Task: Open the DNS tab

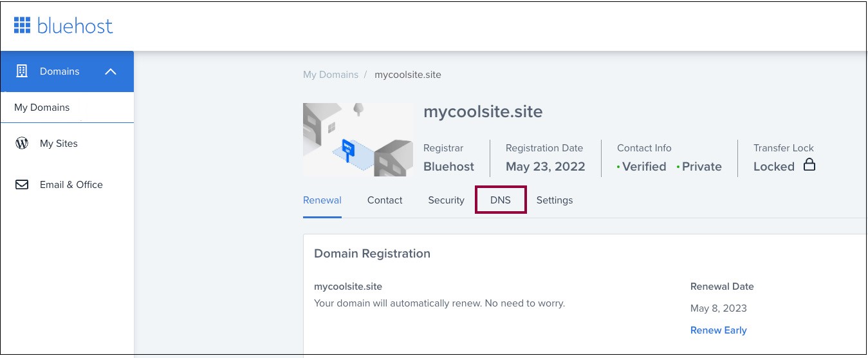Action: coord(501,200)
